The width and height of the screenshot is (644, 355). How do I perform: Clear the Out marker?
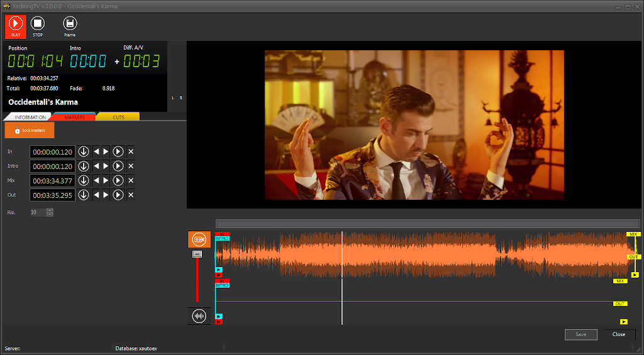pyautogui.click(x=131, y=195)
